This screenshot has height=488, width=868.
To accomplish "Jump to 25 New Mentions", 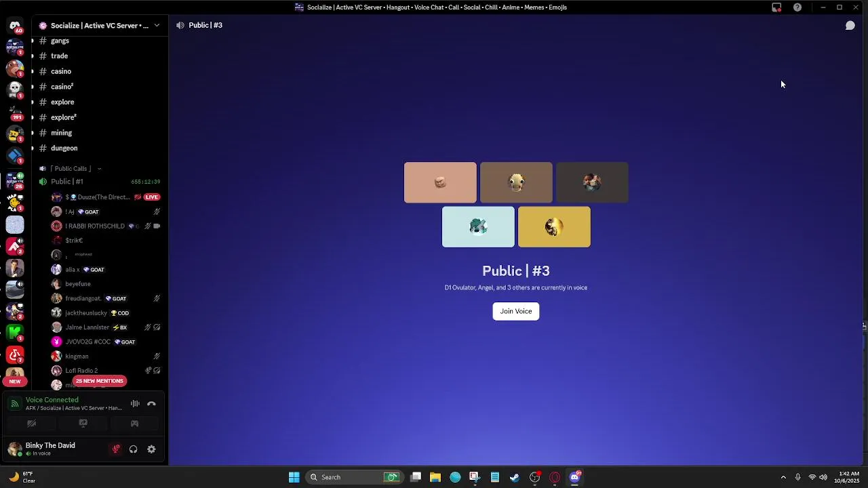I will [x=100, y=381].
